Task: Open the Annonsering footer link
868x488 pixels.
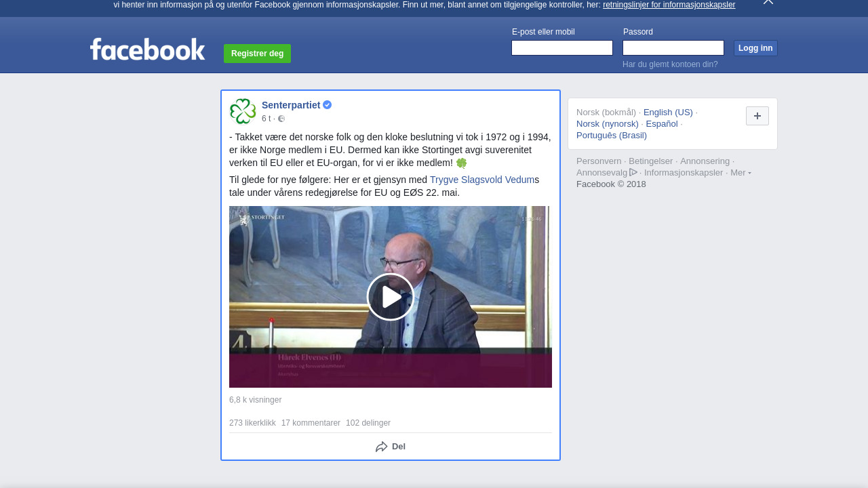Action: tap(705, 161)
